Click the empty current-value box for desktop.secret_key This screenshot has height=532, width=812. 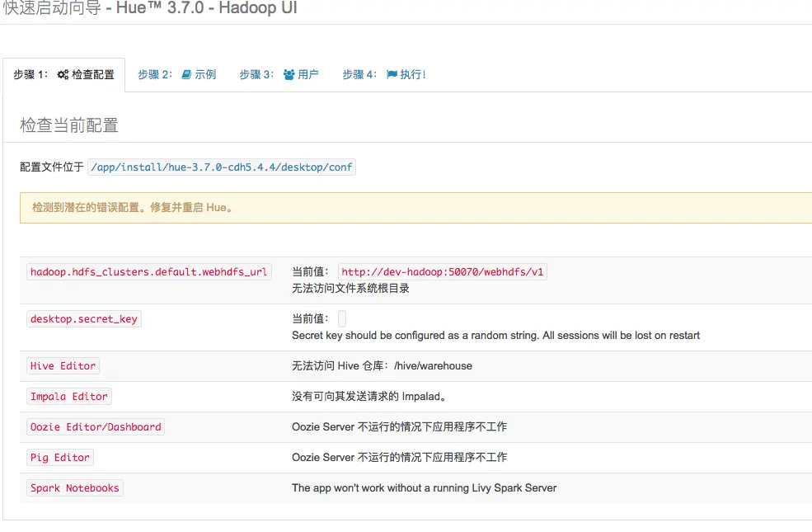click(x=342, y=319)
